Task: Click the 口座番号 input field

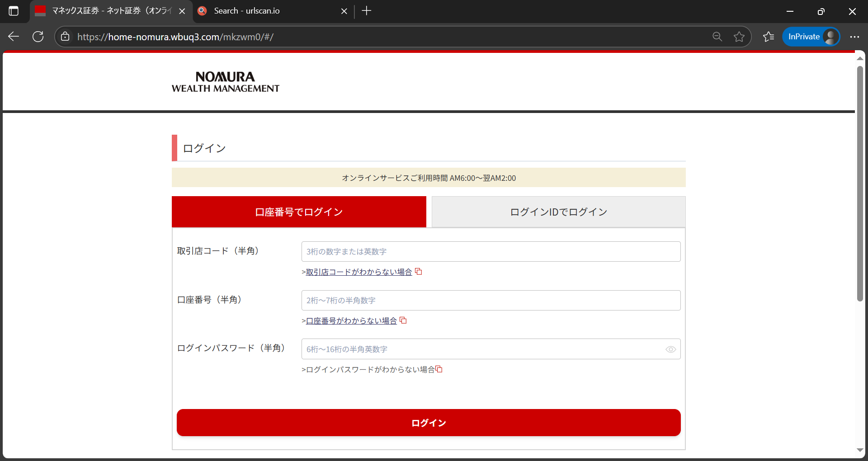Action: click(491, 300)
